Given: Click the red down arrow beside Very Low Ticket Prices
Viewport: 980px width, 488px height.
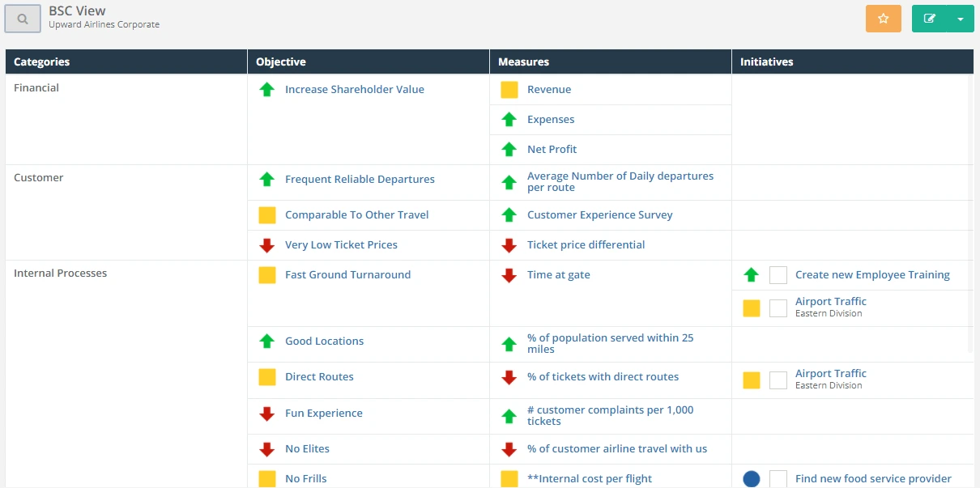Looking at the screenshot, I should [267, 244].
